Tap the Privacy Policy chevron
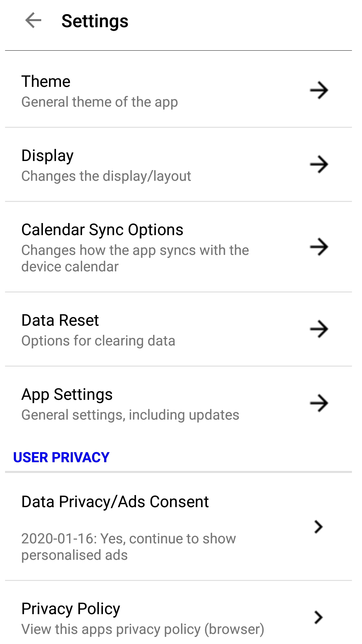The width and height of the screenshot is (362, 644). coord(318,617)
